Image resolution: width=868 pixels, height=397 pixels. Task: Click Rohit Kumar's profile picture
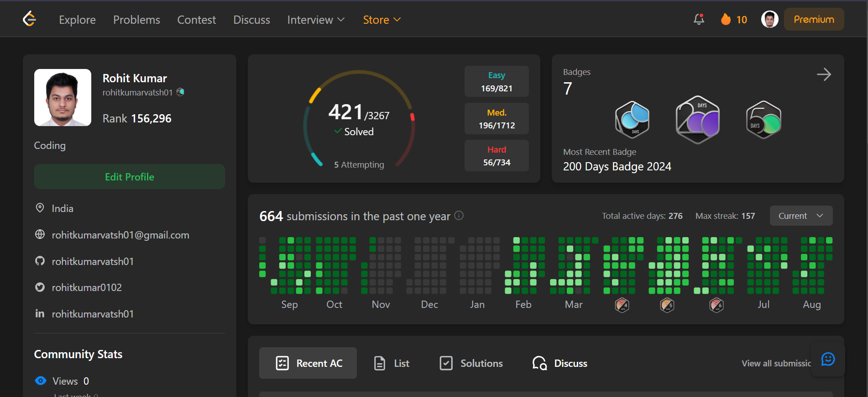pyautogui.click(x=63, y=97)
